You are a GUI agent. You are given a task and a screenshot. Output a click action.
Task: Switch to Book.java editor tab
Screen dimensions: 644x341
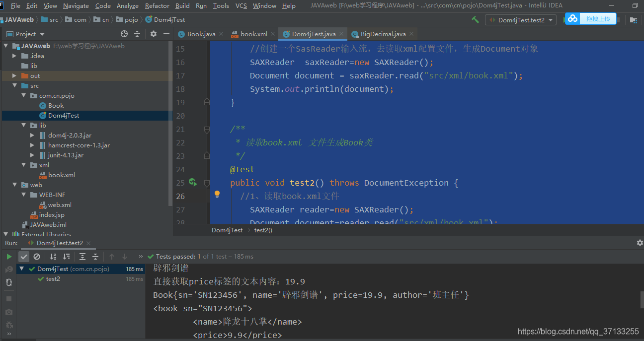[200, 34]
